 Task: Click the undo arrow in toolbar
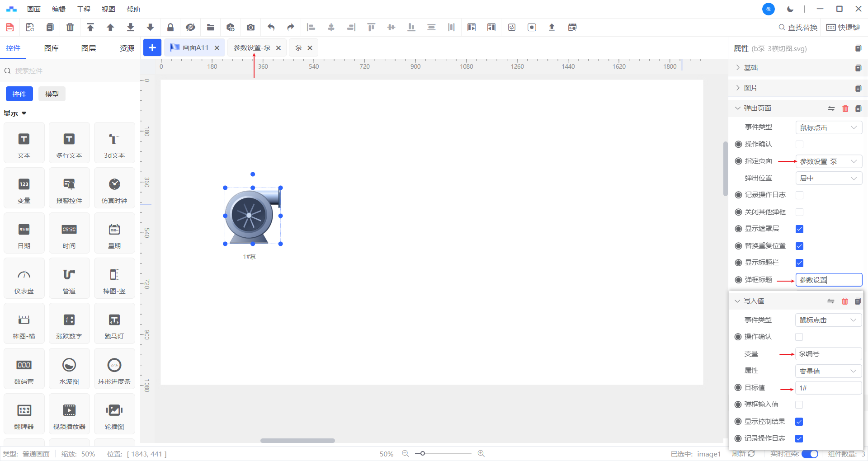click(271, 28)
